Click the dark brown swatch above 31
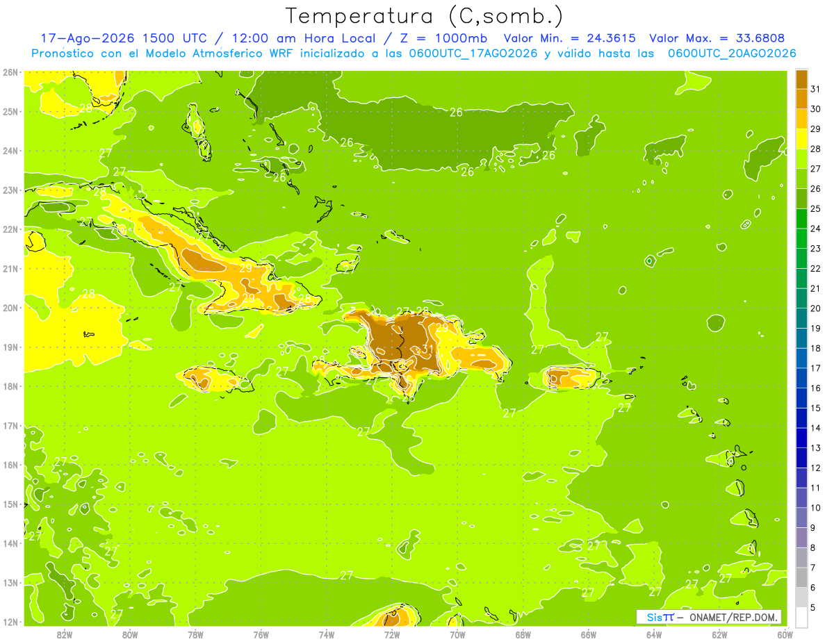The height and width of the screenshot is (644, 834). [801, 79]
